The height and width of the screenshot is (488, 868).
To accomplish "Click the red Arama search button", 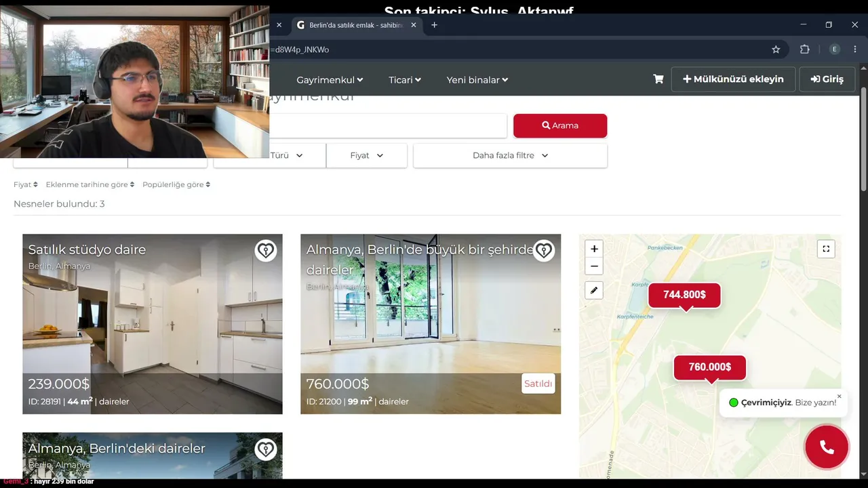I will (560, 125).
